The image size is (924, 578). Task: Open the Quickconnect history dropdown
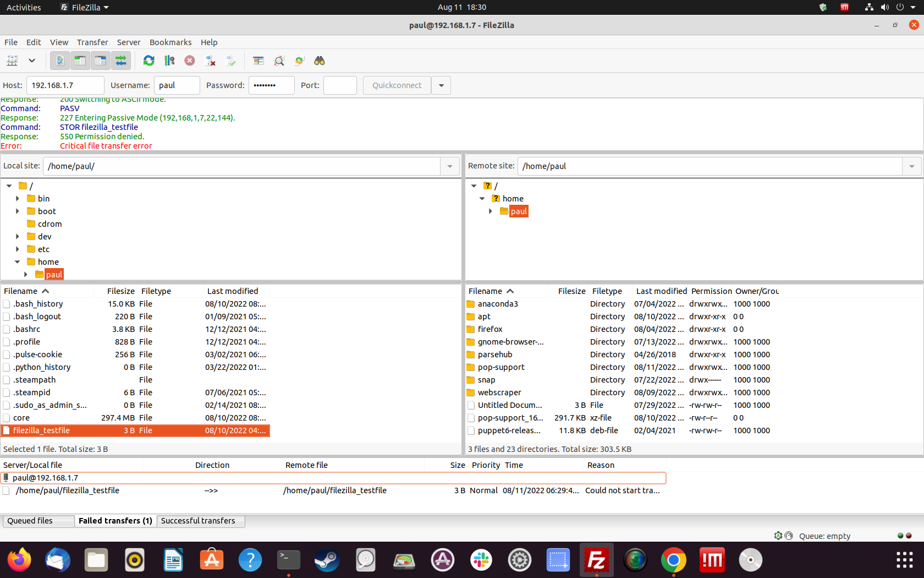441,85
